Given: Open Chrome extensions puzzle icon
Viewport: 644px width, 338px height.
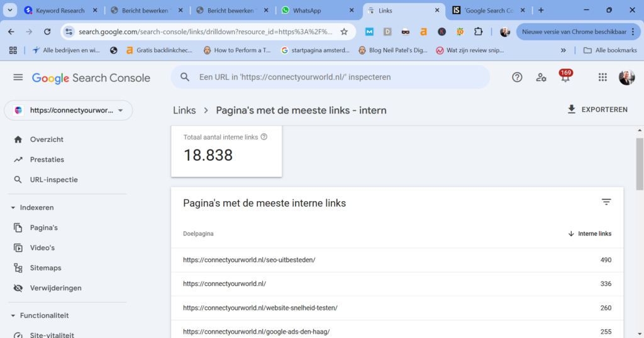Looking at the screenshot, I should point(478,31).
